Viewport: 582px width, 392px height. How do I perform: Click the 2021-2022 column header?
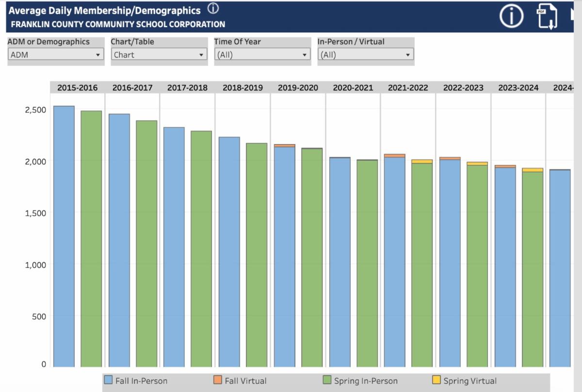408,88
